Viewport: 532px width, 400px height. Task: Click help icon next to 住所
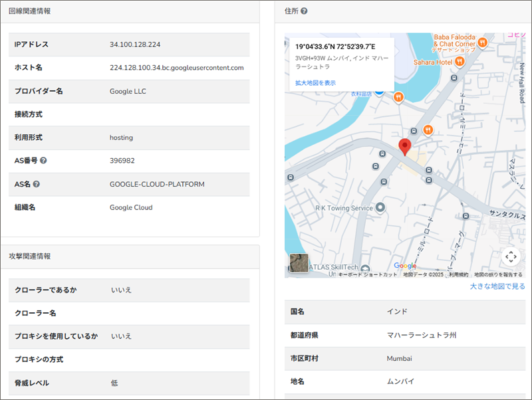[x=304, y=11]
